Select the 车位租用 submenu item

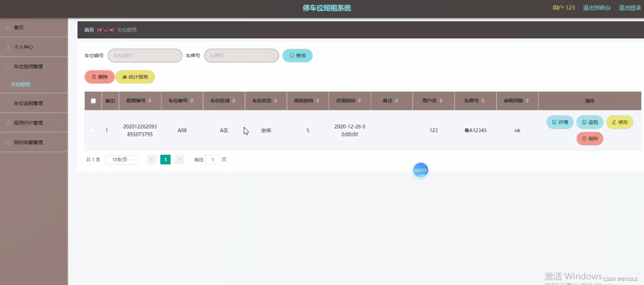pyautogui.click(x=34, y=84)
